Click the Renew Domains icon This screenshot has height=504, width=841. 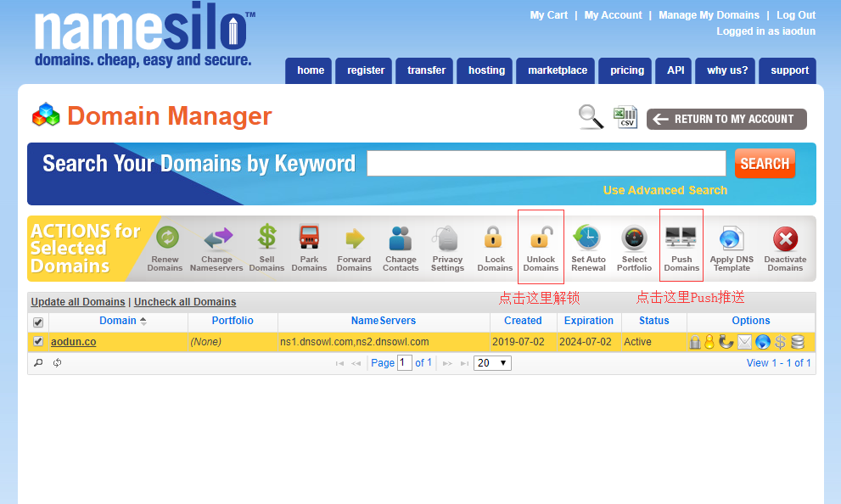point(165,238)
